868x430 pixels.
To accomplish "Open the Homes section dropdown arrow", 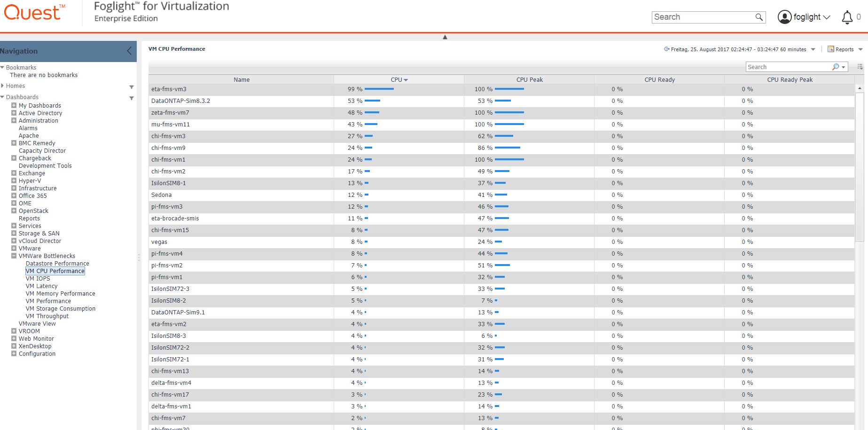I will (x=132, y=87).
